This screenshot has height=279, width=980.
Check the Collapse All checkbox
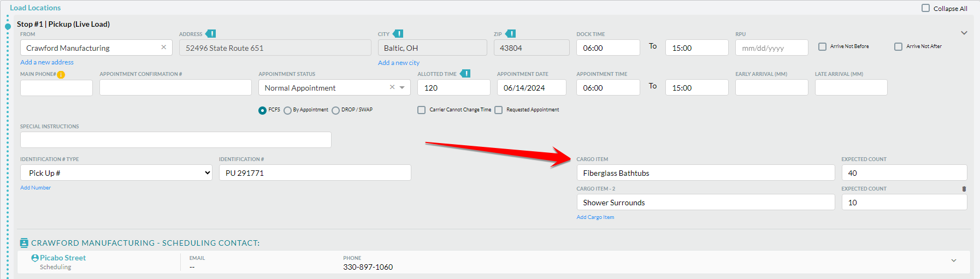[925, 8]
